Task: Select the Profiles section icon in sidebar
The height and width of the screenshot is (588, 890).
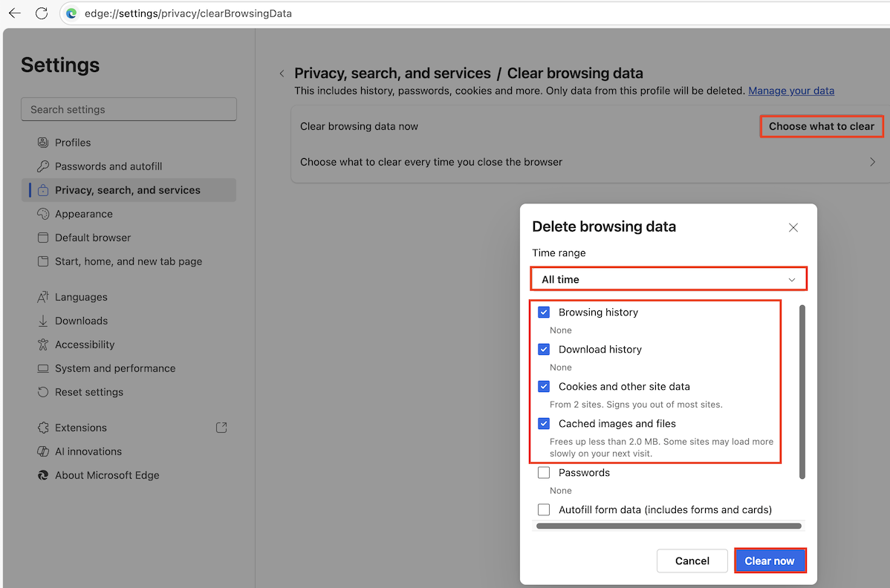Action: pyautogui.click(x=40, y=142)
